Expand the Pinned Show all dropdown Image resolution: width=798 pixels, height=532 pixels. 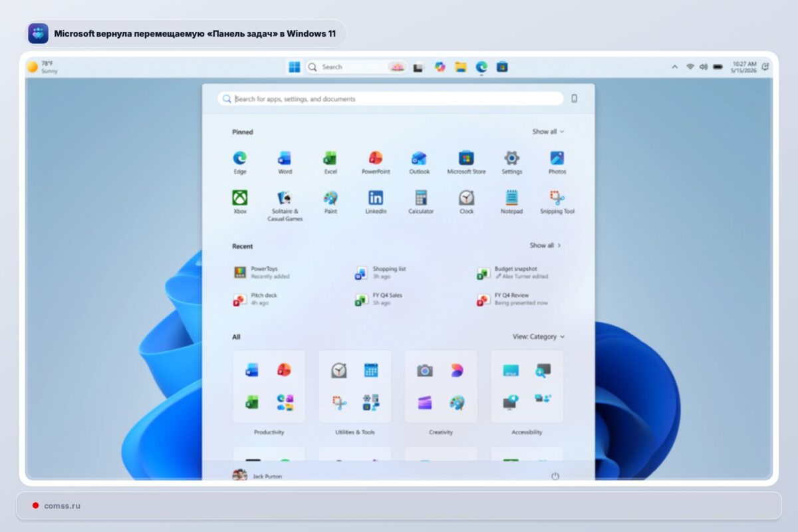(x=548, y=132)
